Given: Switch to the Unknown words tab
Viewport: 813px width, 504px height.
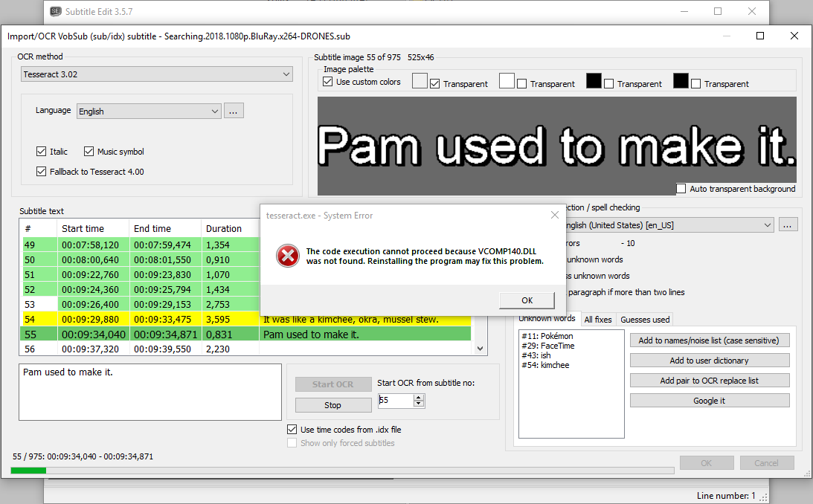Looking at the screenshot, I should point(547,319).
